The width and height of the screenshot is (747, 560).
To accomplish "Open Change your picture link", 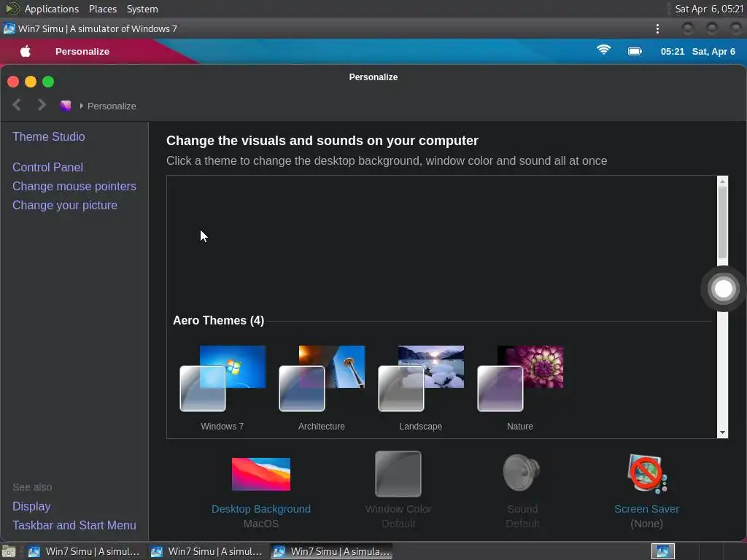I will click(65, 205).
